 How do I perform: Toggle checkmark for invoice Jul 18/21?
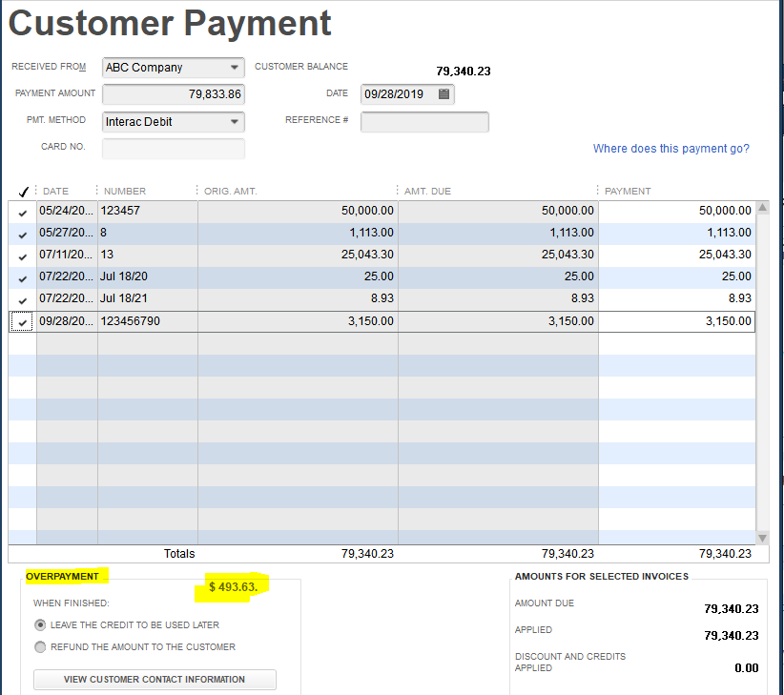pyautogui.click(x=23, y=300)
